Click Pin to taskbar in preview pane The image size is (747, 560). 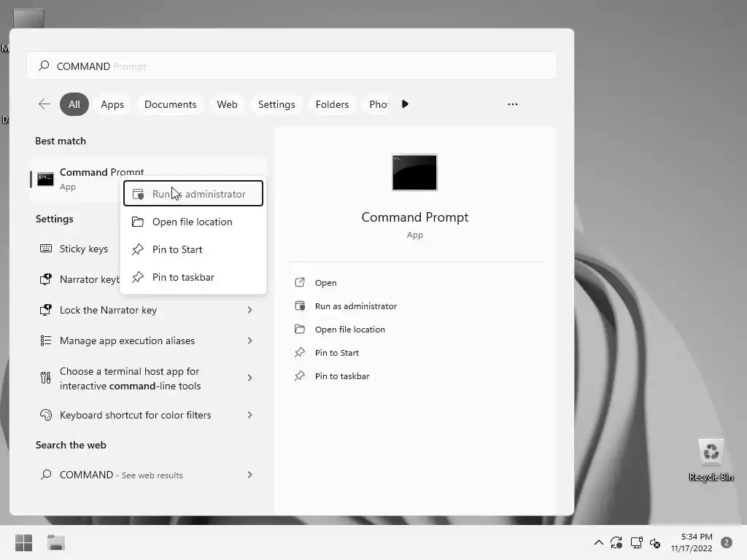click(x=342, y=376)
